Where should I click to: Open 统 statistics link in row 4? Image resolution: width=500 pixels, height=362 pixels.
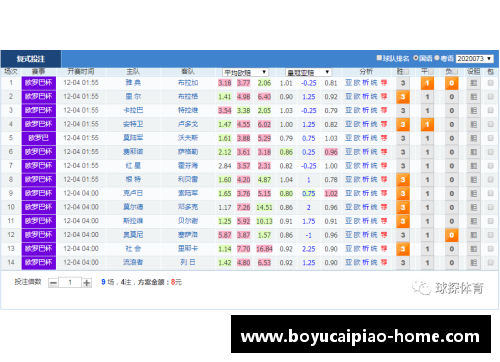tap(374, 124)
